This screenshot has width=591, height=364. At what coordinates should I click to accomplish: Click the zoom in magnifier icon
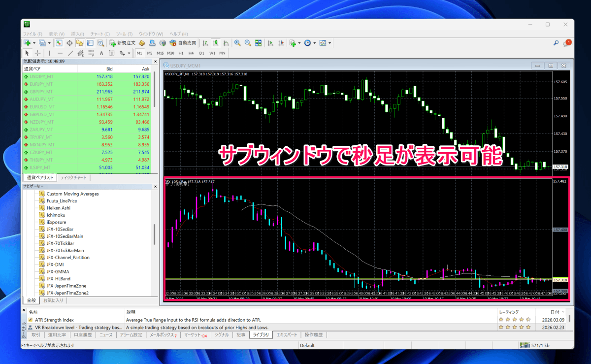tap(237, 43)
